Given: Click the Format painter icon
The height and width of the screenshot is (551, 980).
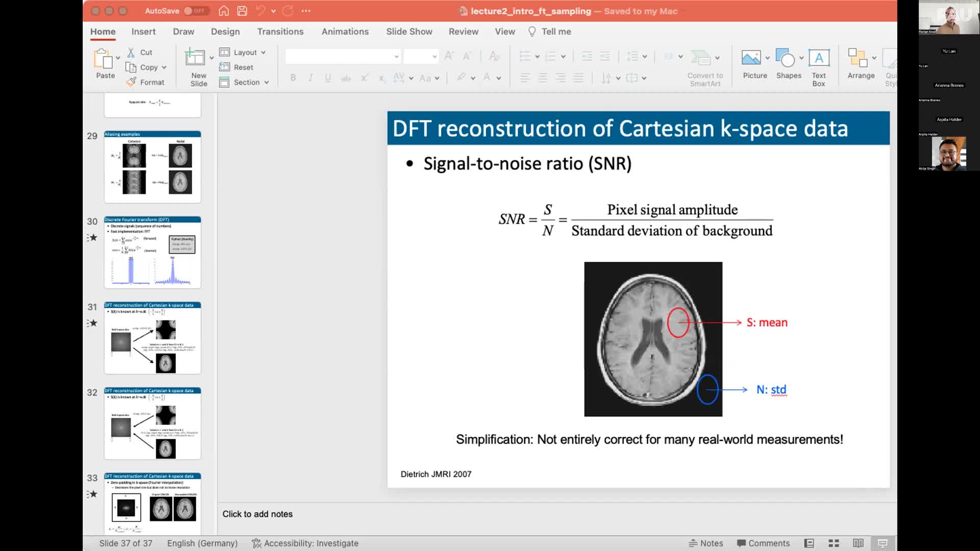Looking at the screenshot, I should point(132,82).
